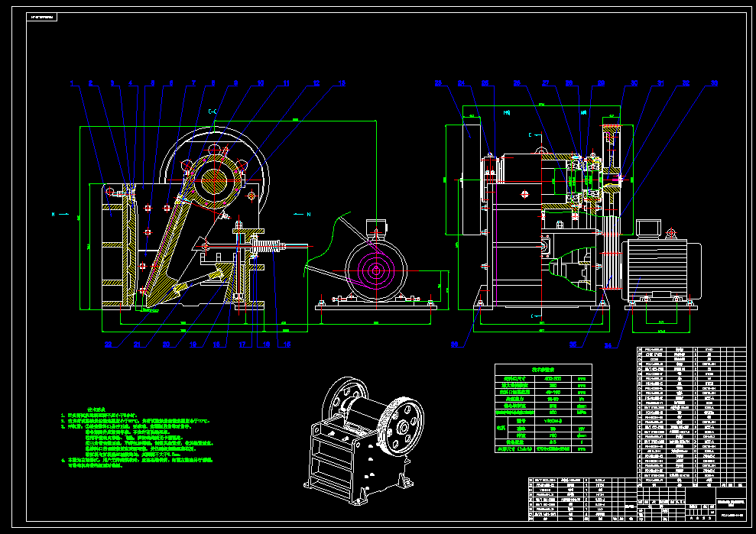Pick the callout label 24
The height and width of the screenshot is (534, 756).
tap(462, 83)
